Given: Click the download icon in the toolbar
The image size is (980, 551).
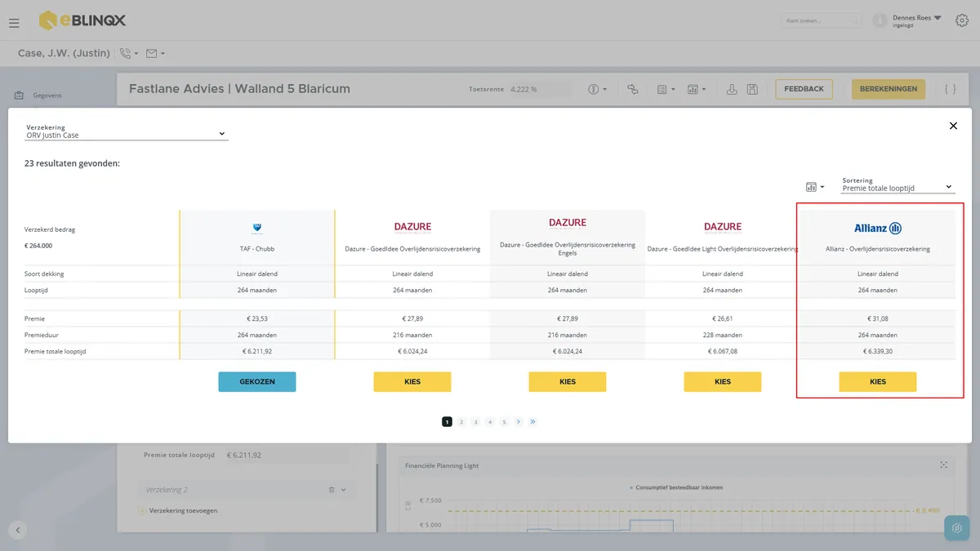Looking at the screenshot, I should pyautogui.click(x=732, y=89).
